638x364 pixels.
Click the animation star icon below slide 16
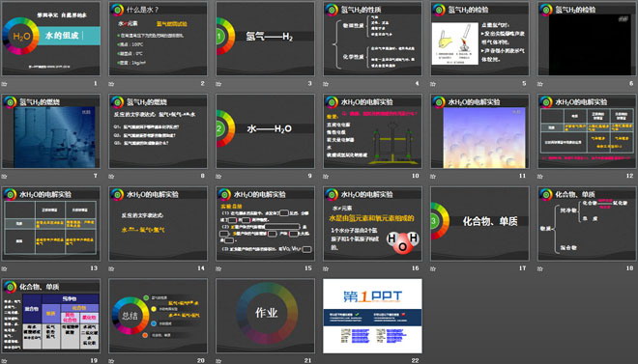326,268
